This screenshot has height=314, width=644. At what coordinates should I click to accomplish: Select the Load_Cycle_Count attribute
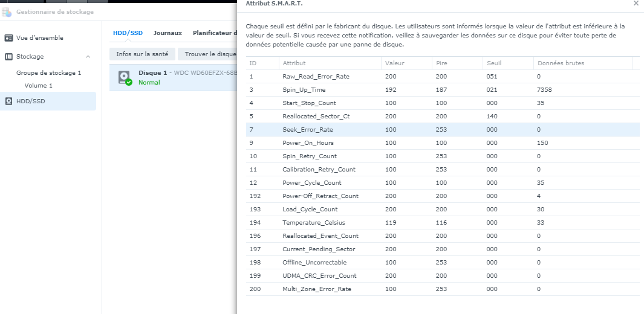(310, 210)
